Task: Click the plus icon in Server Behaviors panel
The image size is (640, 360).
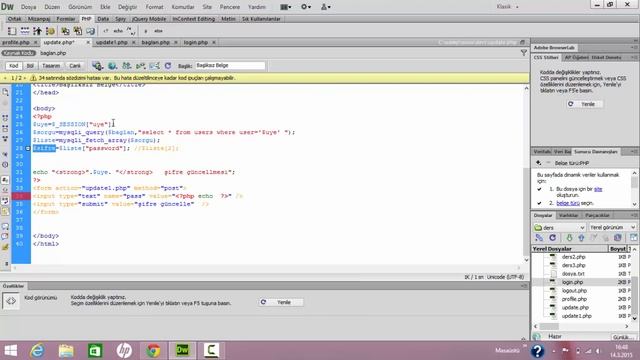Action: click(x=539, y=163)
